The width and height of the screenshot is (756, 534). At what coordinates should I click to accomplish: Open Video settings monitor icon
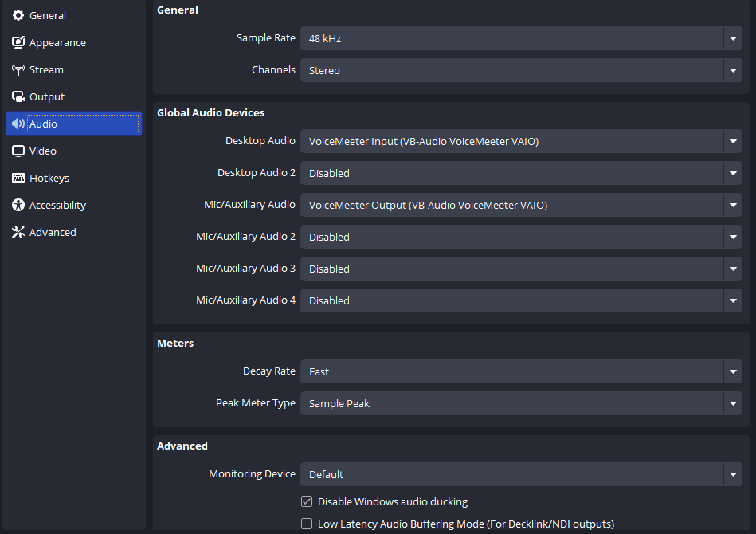click(x=18, y=151)
